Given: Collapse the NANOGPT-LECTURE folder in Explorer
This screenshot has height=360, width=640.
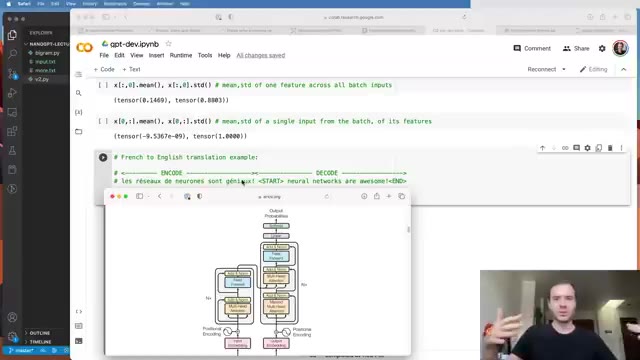Looking at the screenshot, I should click(x=47, y=44).
